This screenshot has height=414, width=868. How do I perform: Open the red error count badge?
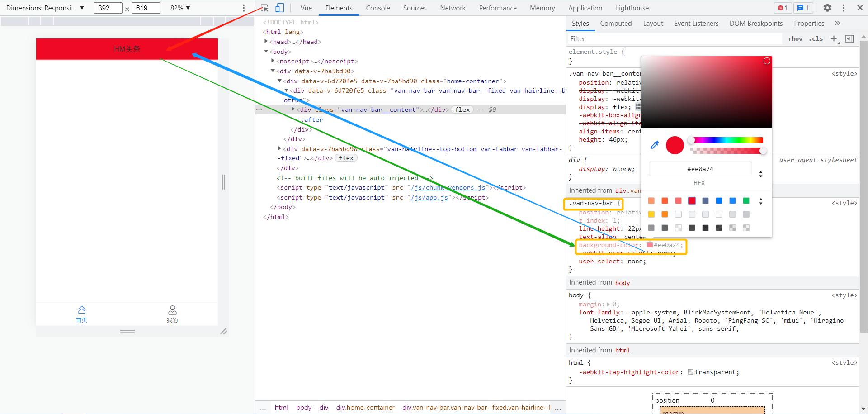(x=783, y=8)
